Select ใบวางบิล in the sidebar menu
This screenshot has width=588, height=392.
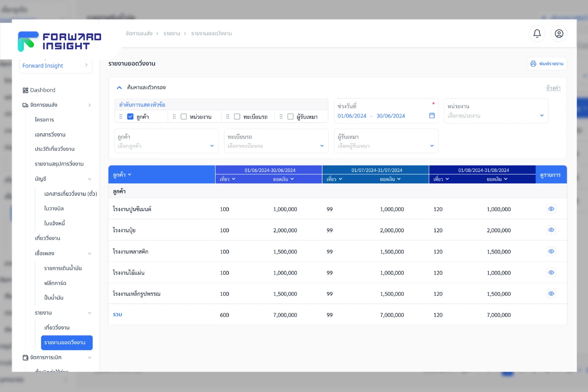click(x=54, y=209)
